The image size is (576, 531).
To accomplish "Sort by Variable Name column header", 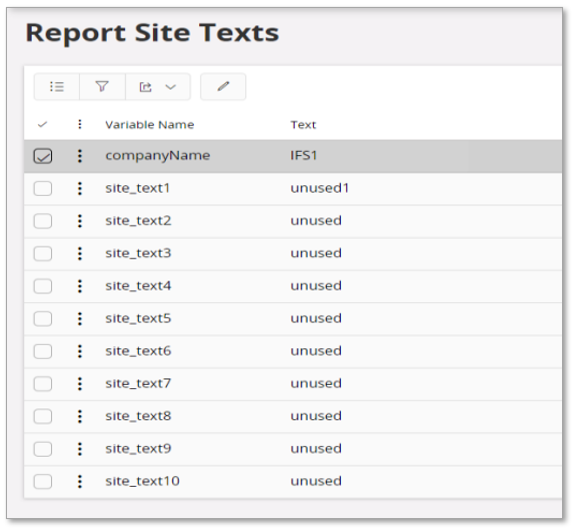I will tap(150, 125).
